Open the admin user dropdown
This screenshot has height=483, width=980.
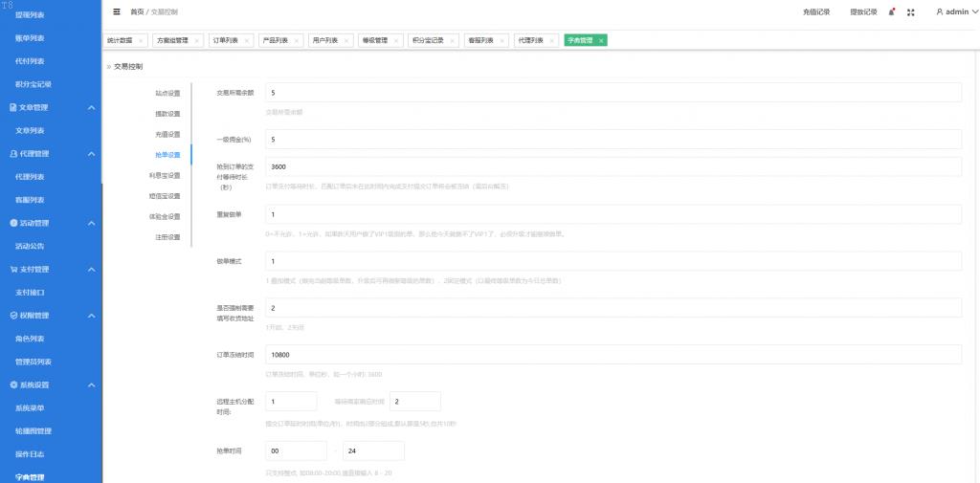(x=957, y=11)
